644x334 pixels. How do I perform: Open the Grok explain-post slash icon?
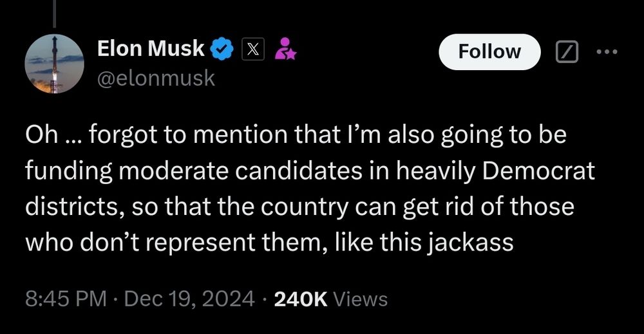pos(567,51)
